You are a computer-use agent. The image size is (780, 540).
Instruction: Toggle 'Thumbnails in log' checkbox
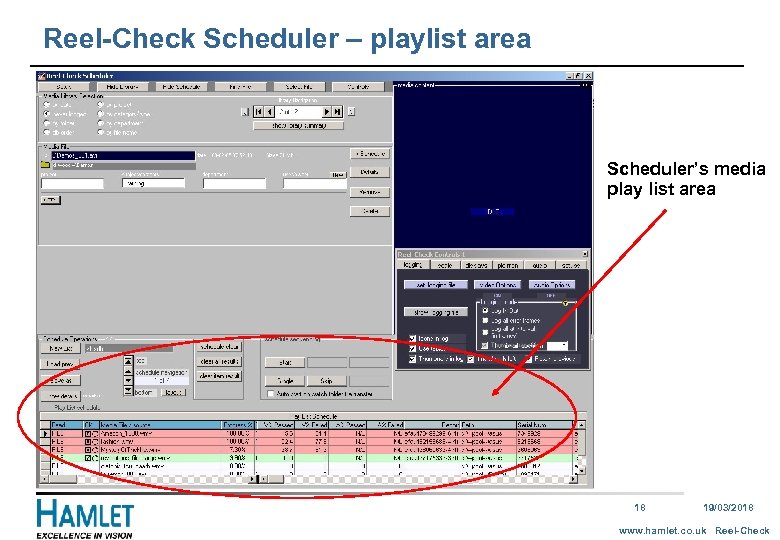click(x=412, y=359)
